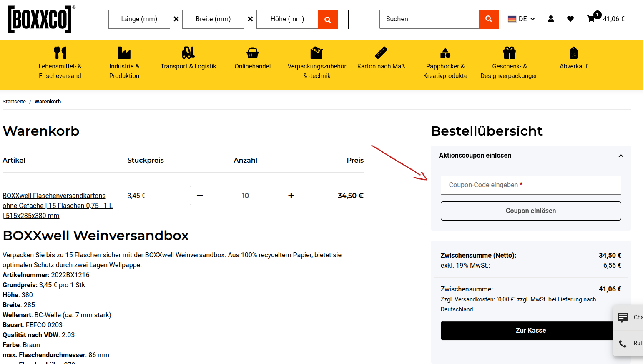The image size is (643, 364).
Task: Select the Abverkauf sale icon
Action: point(573,53)
